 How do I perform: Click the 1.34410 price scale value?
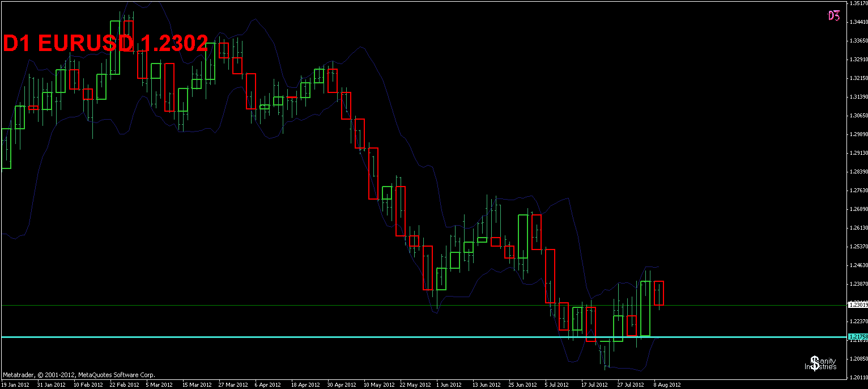pyautogui.click(x=859, y=22)
